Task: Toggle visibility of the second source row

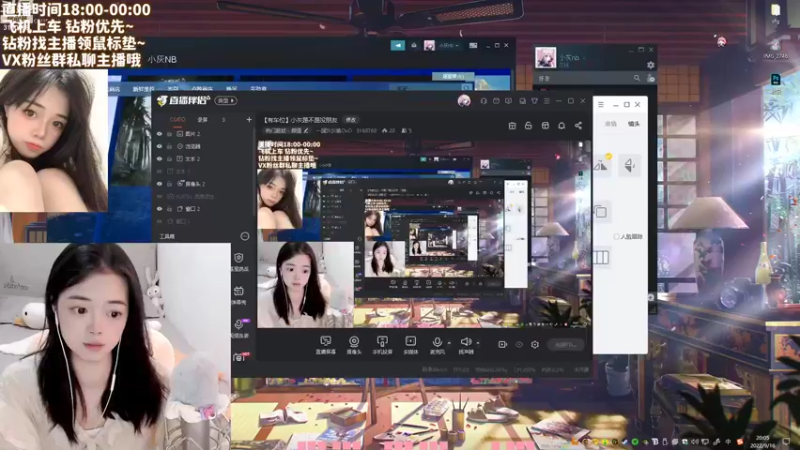Action: 159,146
